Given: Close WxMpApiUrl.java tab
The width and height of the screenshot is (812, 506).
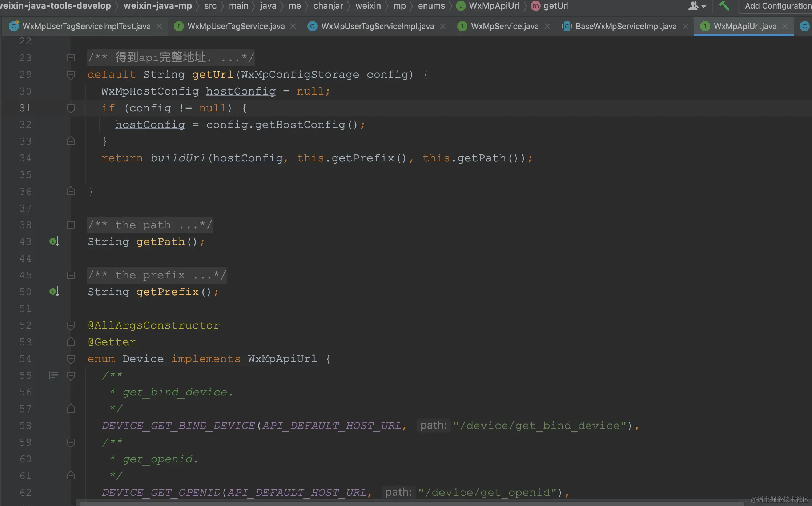Looking at the screenshot, I should [785, 26].
